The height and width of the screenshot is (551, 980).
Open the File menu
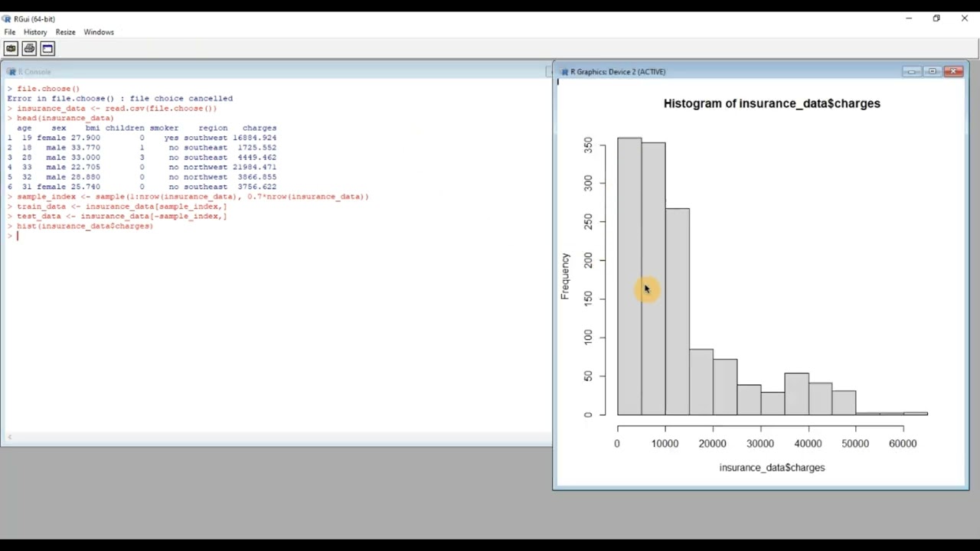tap(10, 32)
